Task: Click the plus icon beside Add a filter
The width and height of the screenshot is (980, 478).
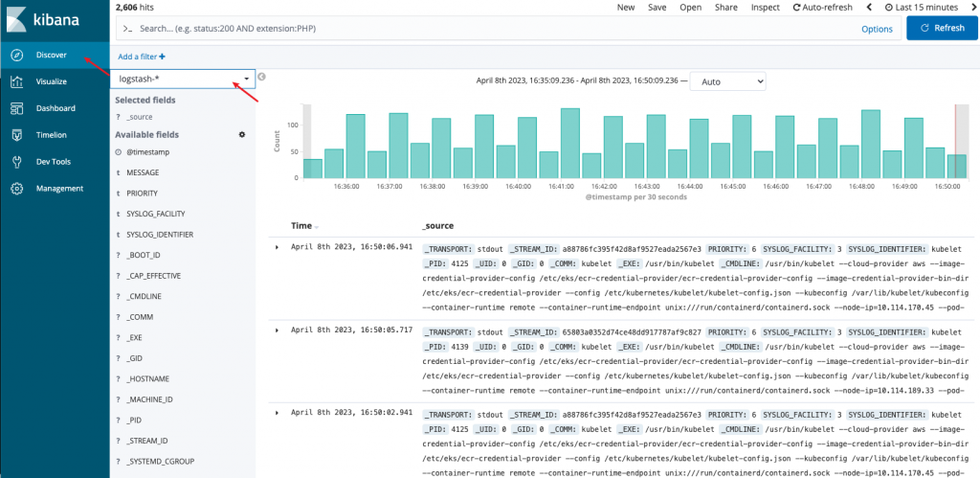Action: click(x=163, y=57)
